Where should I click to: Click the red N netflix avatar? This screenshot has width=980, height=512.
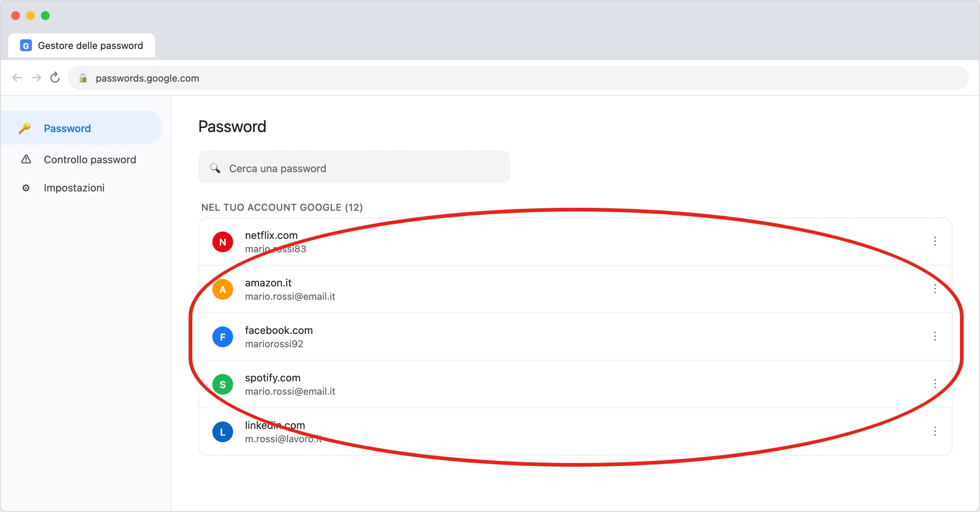click(223, 242)
